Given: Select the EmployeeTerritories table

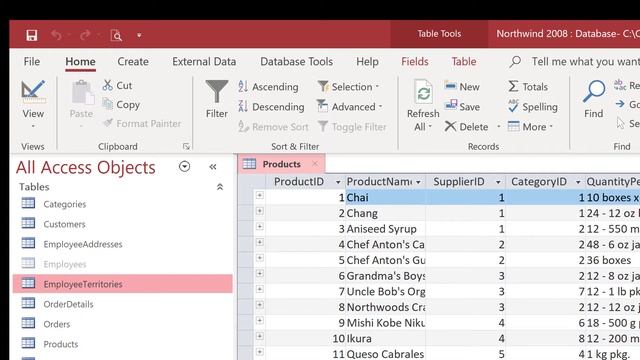Looking at the screenshot, I should pyautogui.click(x=122, y=284).
